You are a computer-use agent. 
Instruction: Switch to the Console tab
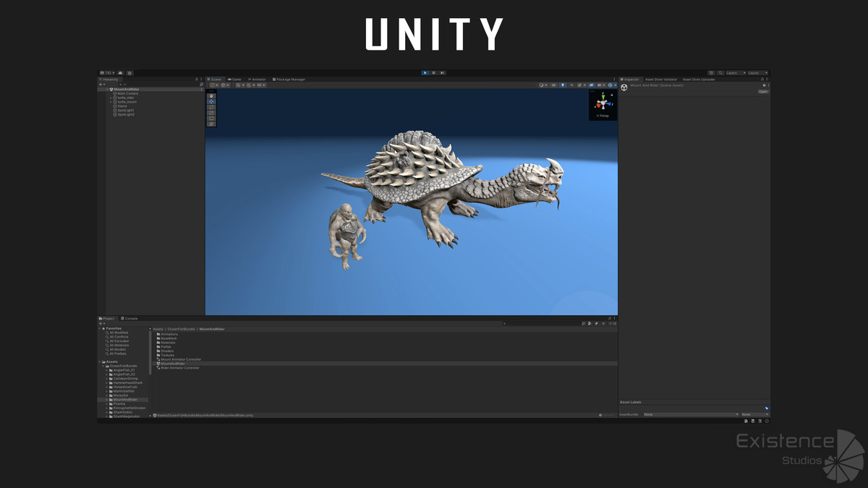click(x=129, y=318)
